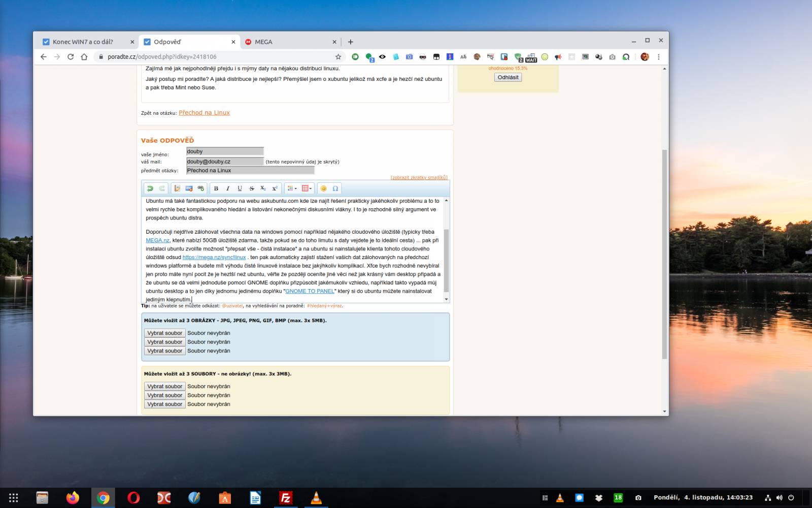Click the address bar URL
Screen dimensions: 812x508
coord(162,57)
